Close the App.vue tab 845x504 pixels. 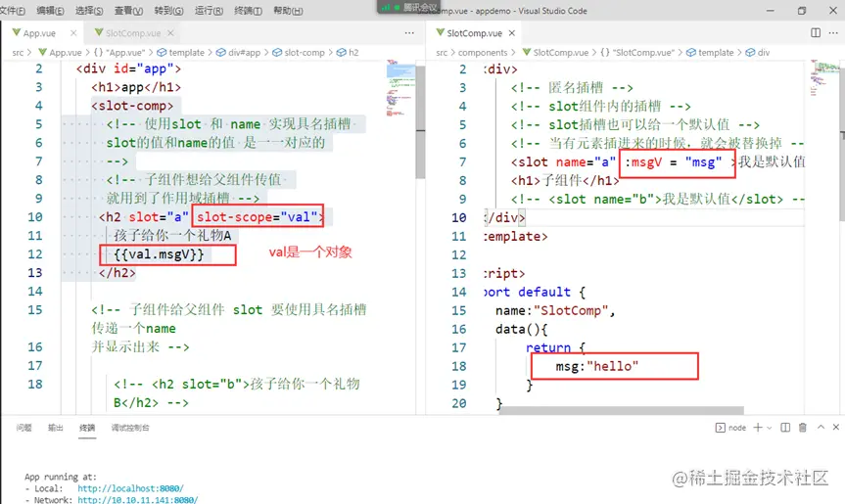coord(73,33)
